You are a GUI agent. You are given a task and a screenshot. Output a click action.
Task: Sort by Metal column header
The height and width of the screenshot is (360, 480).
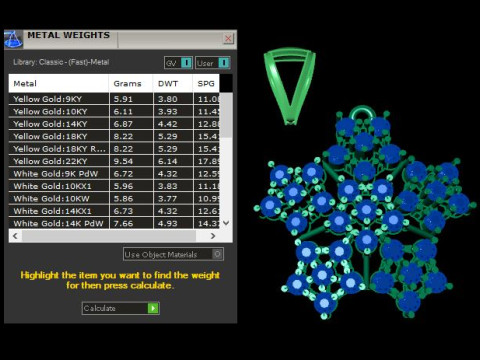[59, 83]
